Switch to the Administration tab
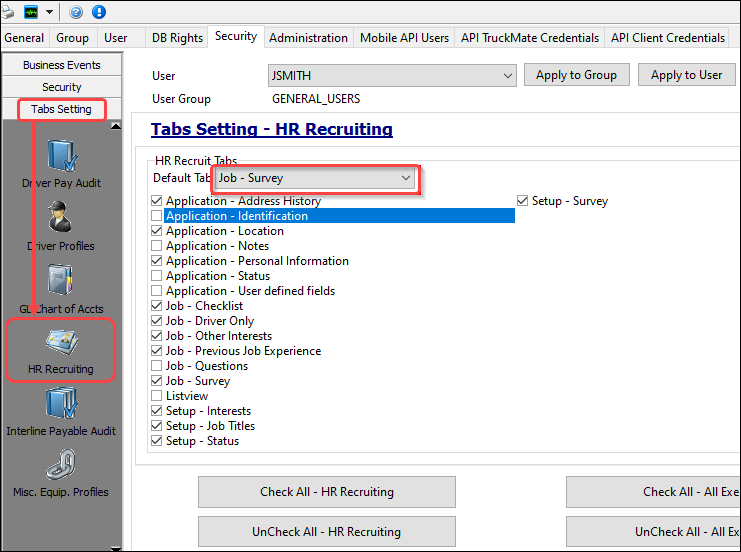This screenshot has height=552, width=741. click(x=308, y=38)
